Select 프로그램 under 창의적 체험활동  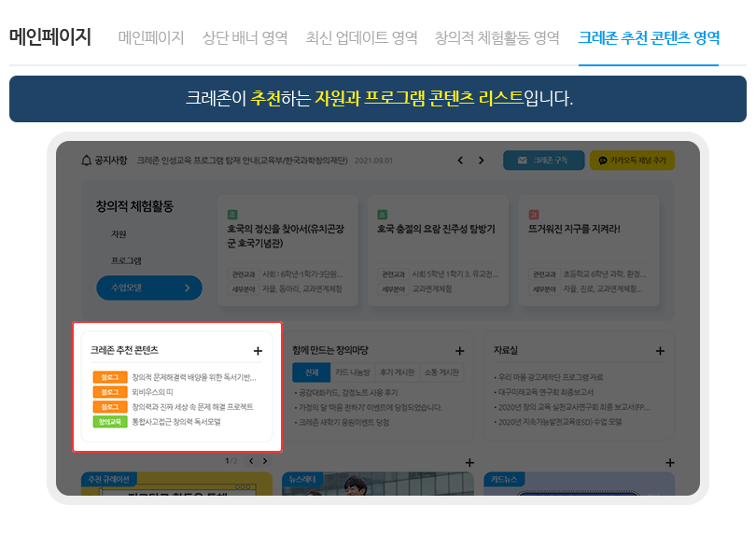126,260
